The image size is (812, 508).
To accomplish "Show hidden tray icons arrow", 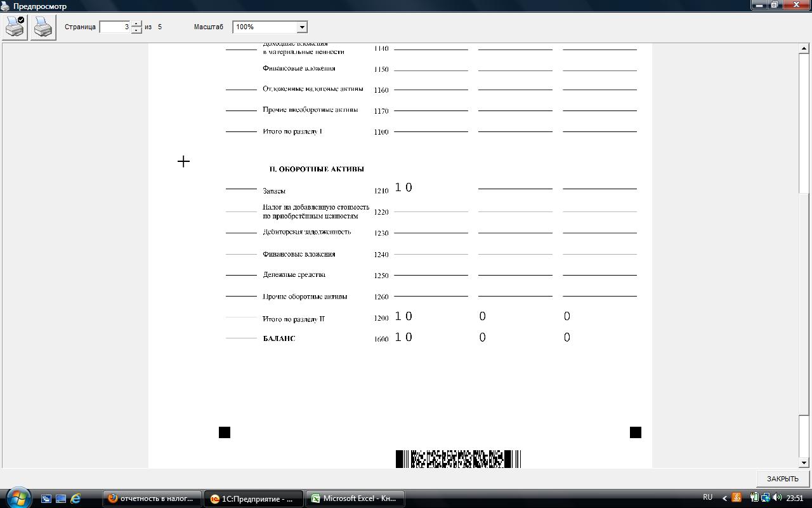I will pyautogui.click(x=724, y=498).
